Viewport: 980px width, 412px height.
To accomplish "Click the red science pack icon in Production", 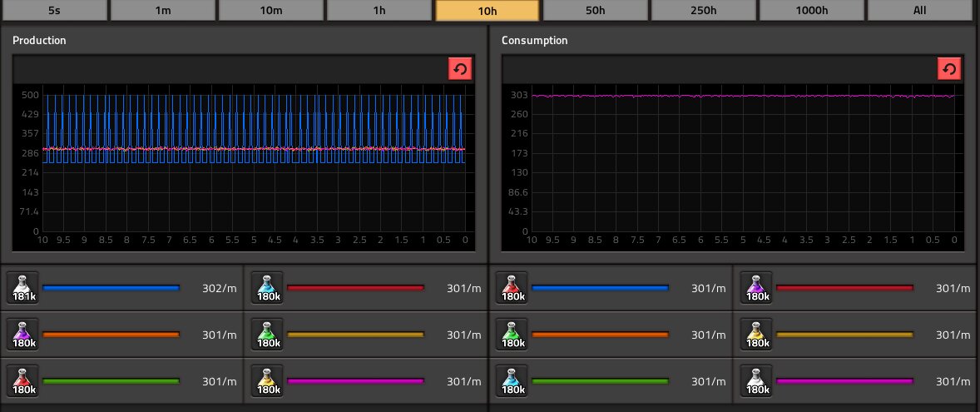I will click(23, 380).
